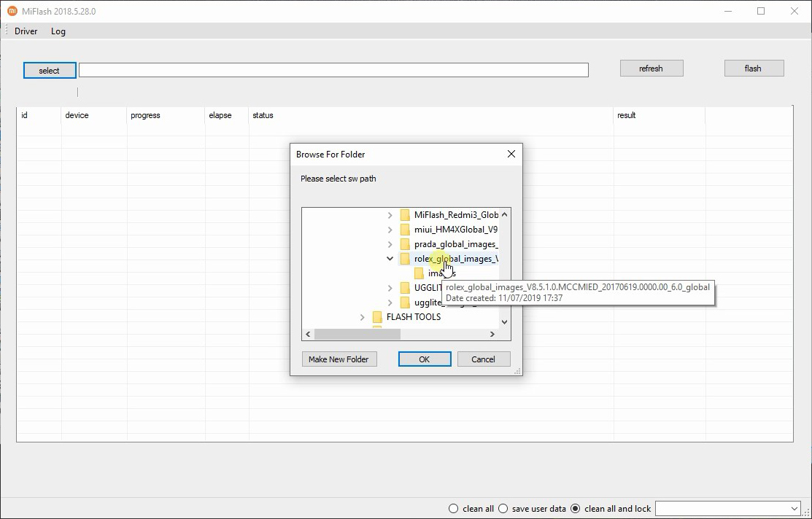
Task: Select the FLASH TOOLS tree item
Action: click(413, 316)
